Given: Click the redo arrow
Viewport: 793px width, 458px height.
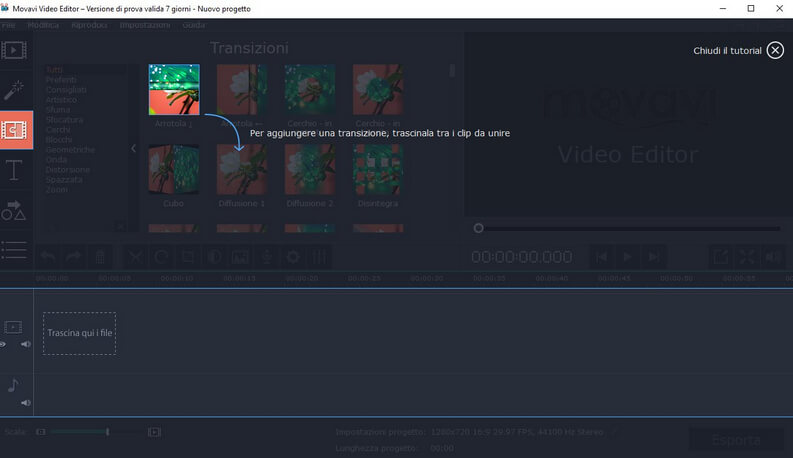Looking at the screenshot, I should point(74,257).
